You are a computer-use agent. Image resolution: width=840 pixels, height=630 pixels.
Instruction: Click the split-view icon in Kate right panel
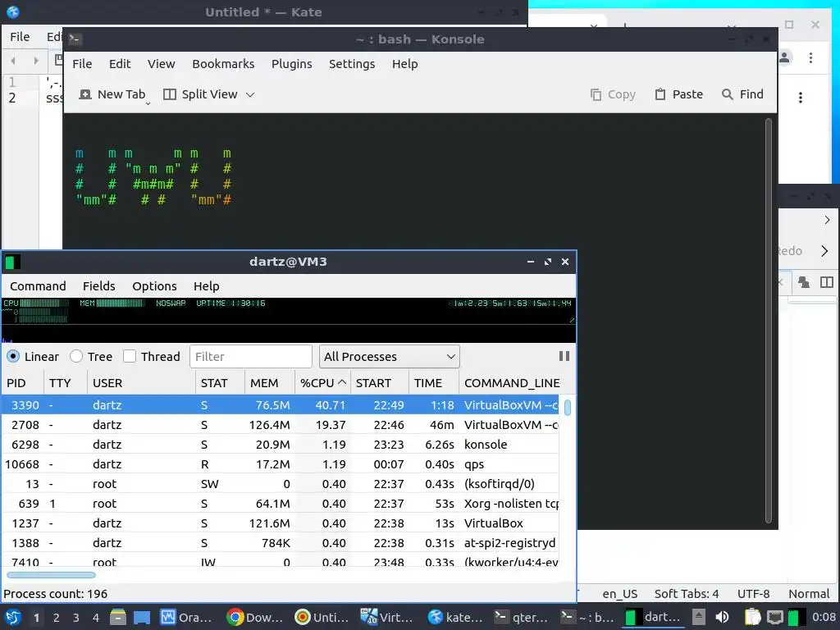click(x=827, y=282)
